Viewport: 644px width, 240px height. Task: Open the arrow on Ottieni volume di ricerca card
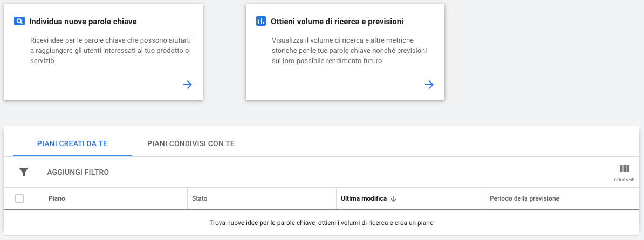coord(429,85)
